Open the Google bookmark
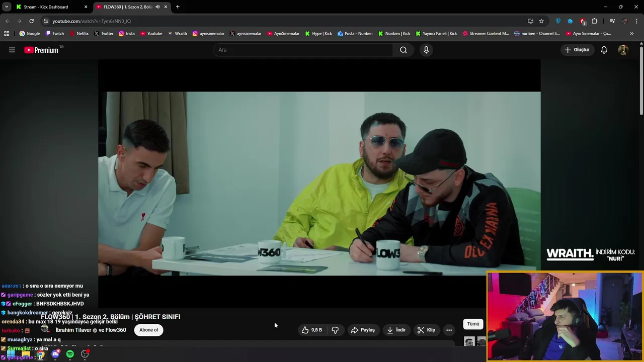This screenshot has height=362, width=644. click(x=29, y=34)
